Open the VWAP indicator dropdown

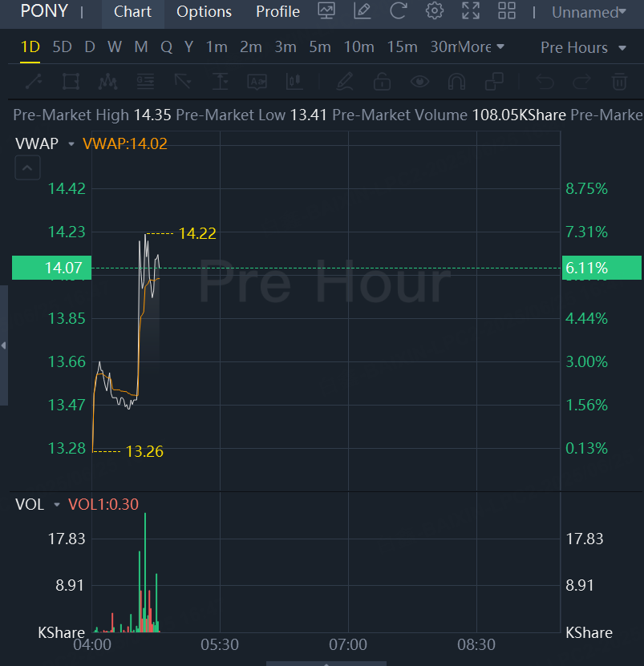[x=71, y=144]
